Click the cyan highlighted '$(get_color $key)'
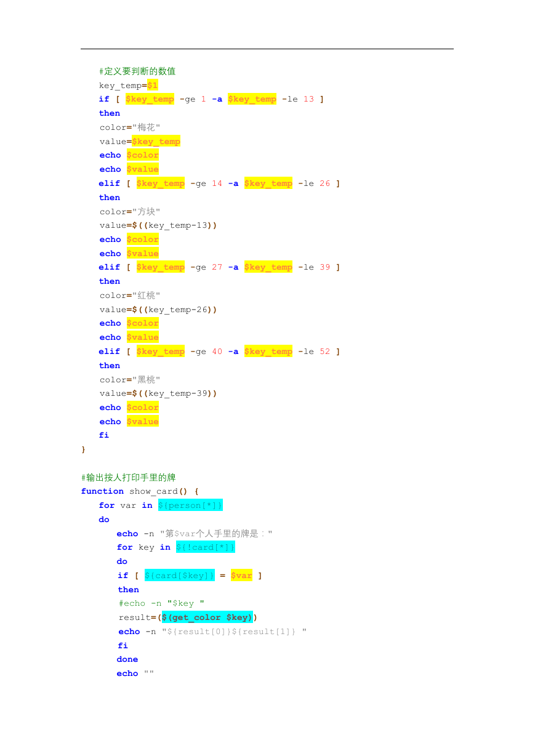 [x=207, y=617]
